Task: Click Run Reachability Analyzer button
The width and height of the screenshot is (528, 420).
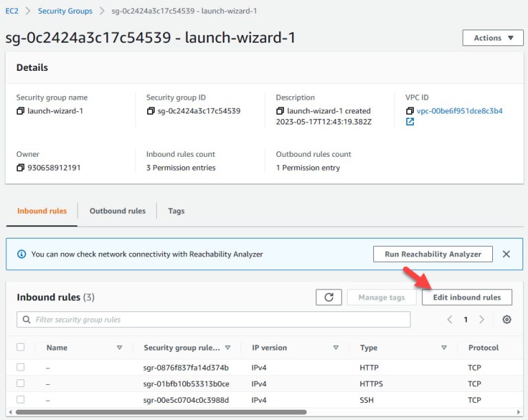Action: (x=433, y=254)
